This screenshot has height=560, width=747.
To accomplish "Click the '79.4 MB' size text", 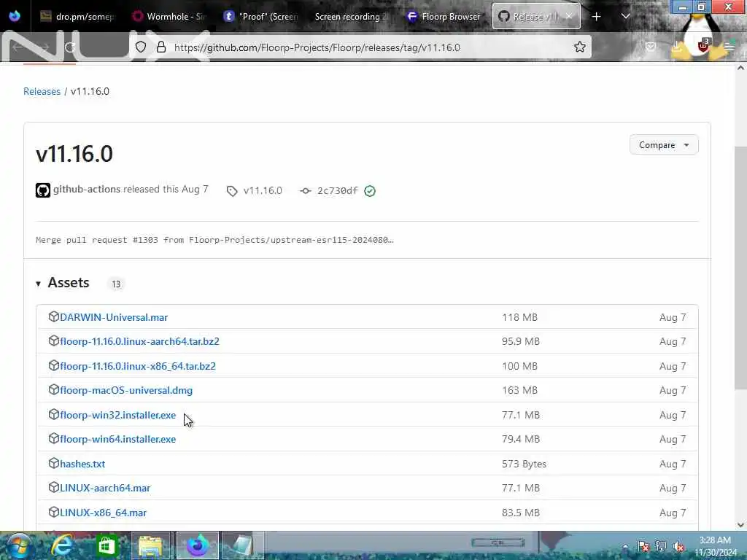I will pos(520,439).
